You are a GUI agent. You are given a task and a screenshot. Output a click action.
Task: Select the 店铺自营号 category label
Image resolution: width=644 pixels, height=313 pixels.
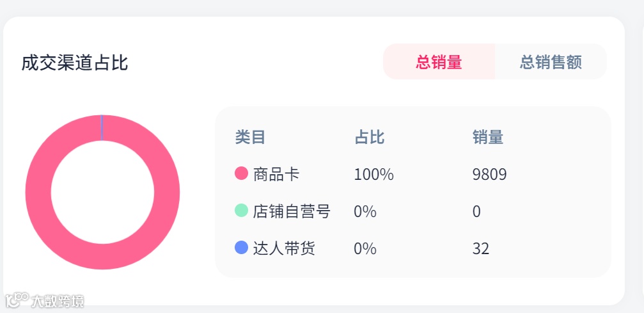coord(292,211)
